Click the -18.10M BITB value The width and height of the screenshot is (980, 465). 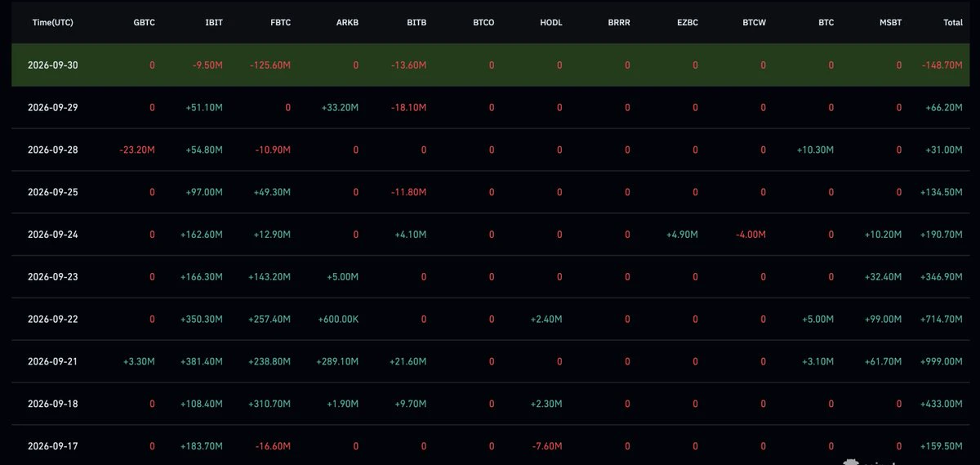pos(409,107)
